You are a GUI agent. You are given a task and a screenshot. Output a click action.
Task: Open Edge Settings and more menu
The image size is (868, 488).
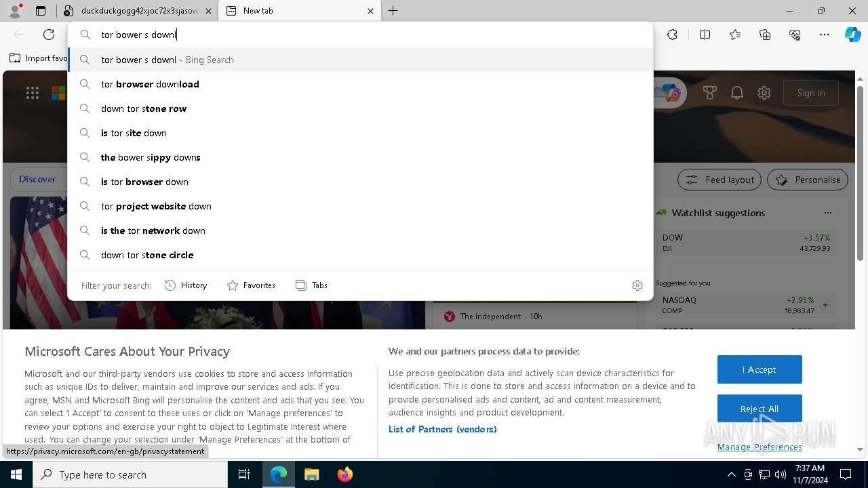click(x=825, y=35)
